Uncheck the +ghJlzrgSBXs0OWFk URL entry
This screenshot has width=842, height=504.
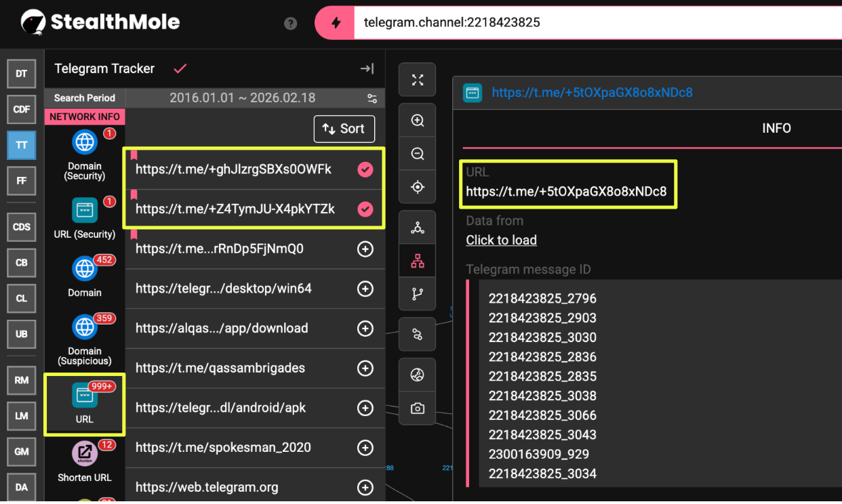[x=365, y=170]
